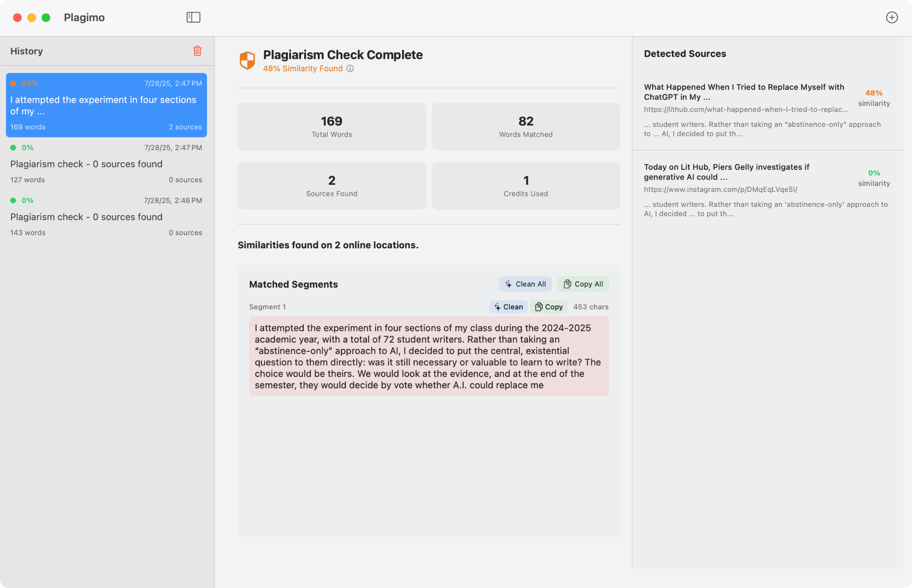This screenshot has height=588, width=912.
Task: Click the Words Matched stat card
Action: pyautogui.click(x=525, y=126)
